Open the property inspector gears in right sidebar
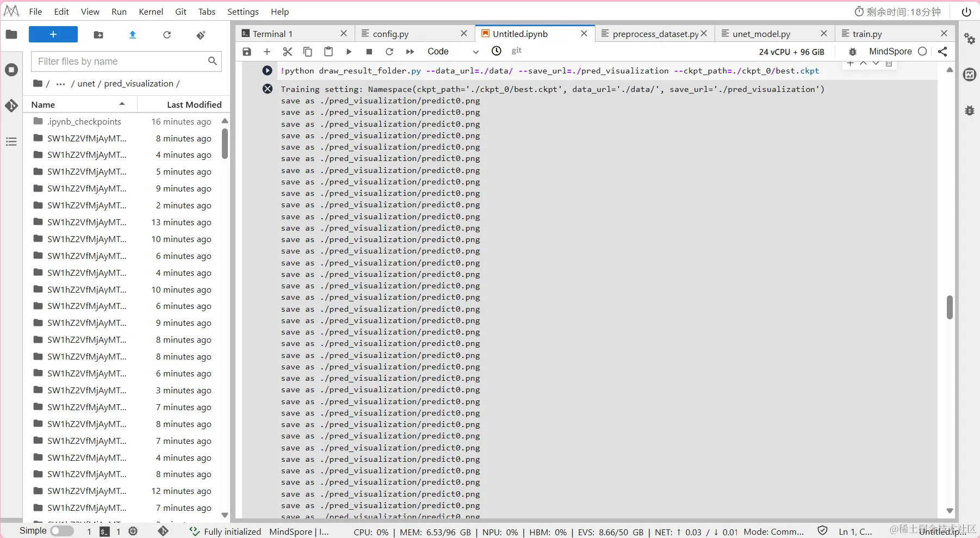 pyautogui.click(x=970, y=39)
